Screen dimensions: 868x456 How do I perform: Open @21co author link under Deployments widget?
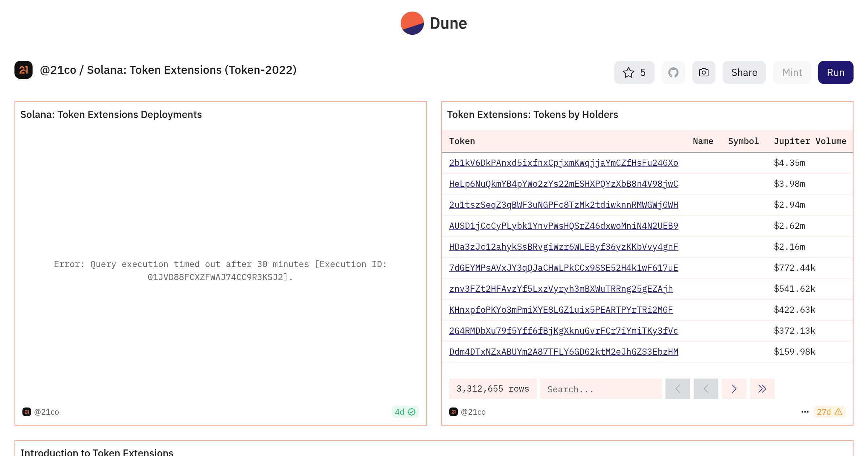[x=46, y=412]
